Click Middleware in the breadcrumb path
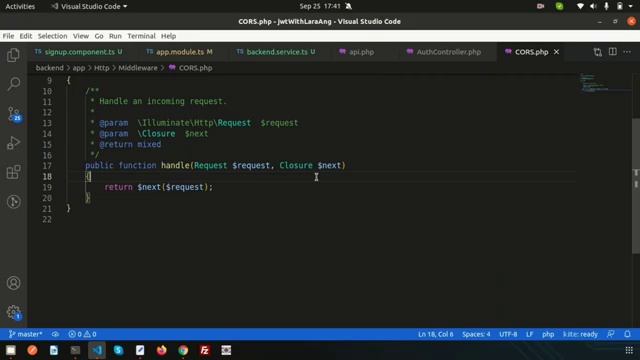 [x=138, y=68]
